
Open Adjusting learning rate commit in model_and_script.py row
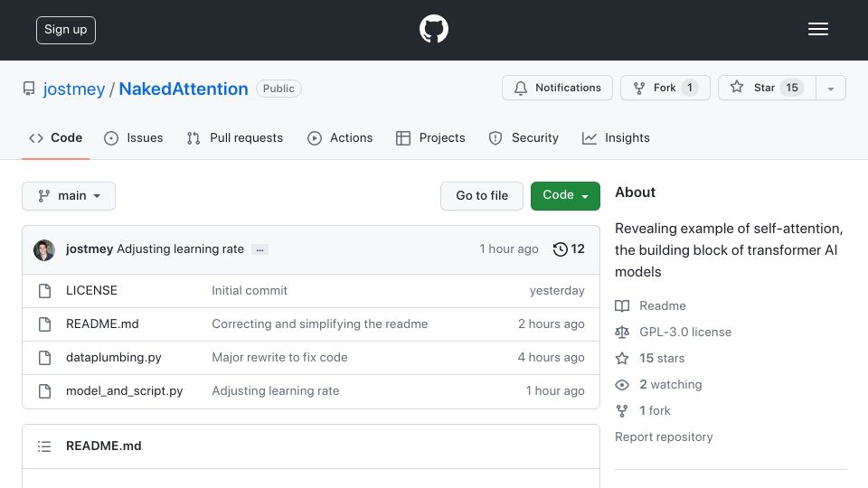pyautogui.click(x=275, y=390)
